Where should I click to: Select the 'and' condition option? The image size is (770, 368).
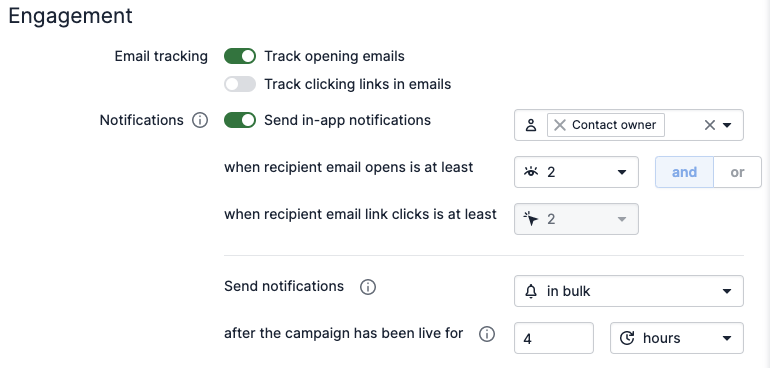click(684, 172)
